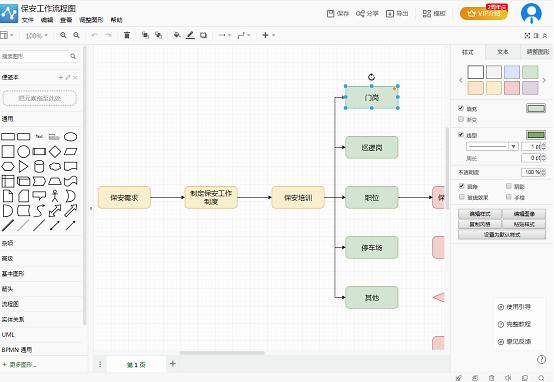Click the 设置为默认样式 button
Screen dimensions: 554x382
coord(502,235)
